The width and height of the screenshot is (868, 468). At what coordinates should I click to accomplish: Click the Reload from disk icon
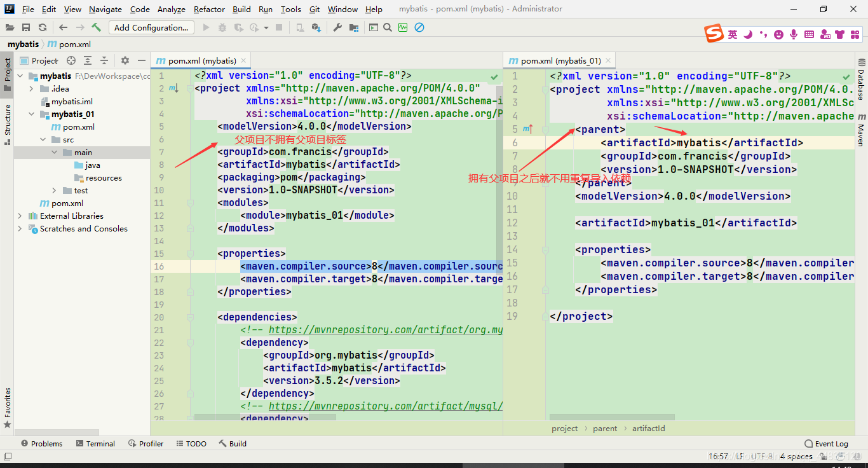point(43,27)
